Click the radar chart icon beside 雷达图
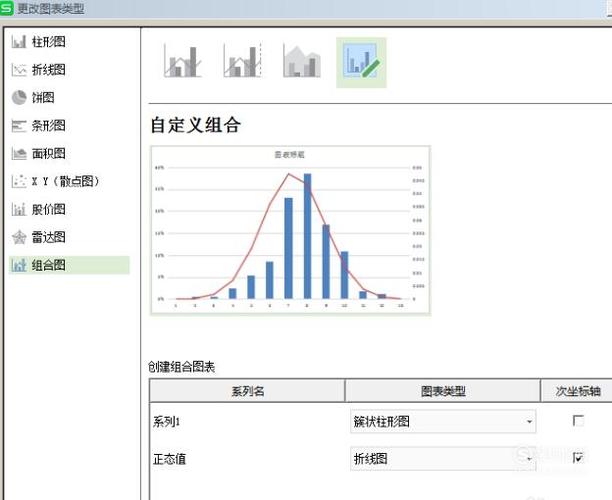The image size is (612, 500). pyautogui.click(x=19, y=237)
